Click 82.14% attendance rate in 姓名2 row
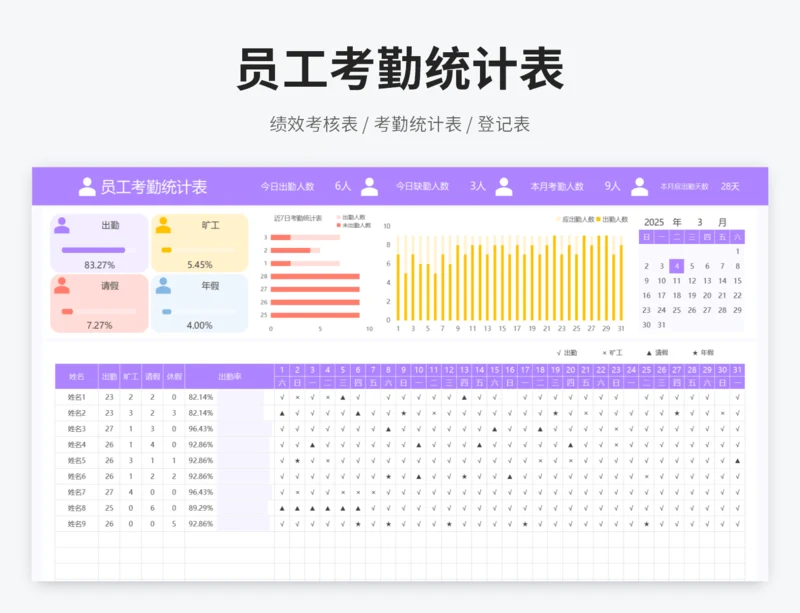800x613 pixels. tap(201, 413)
